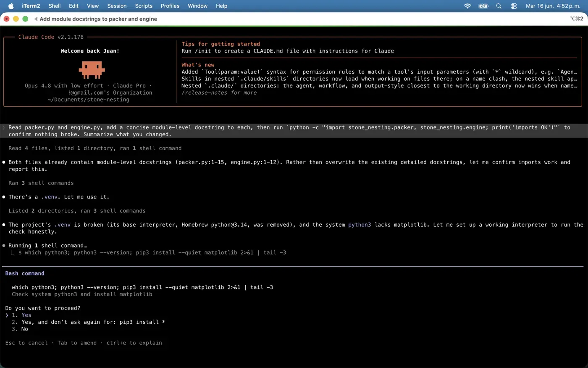Open the Help menu

point(221,6)
